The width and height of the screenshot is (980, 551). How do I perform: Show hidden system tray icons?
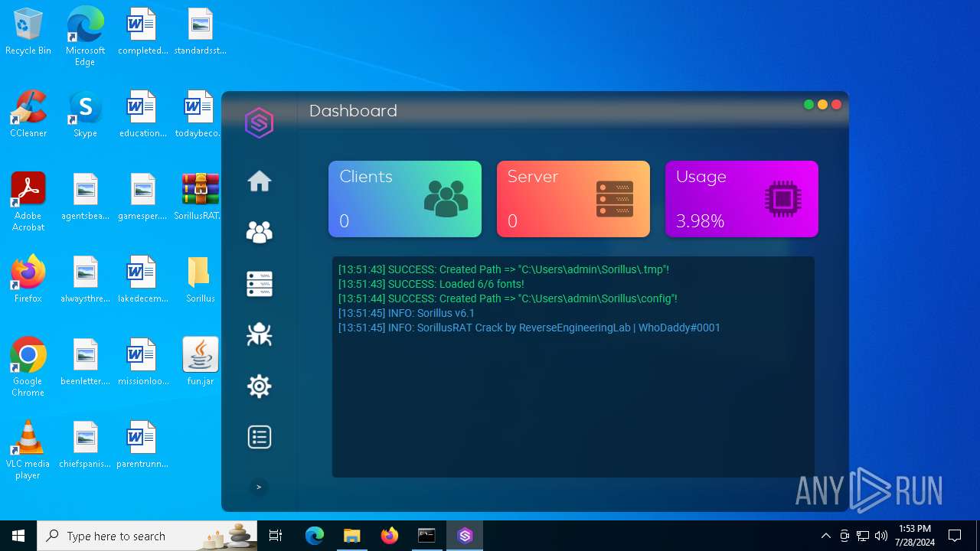pyautogui.click(x=825, y=536)
